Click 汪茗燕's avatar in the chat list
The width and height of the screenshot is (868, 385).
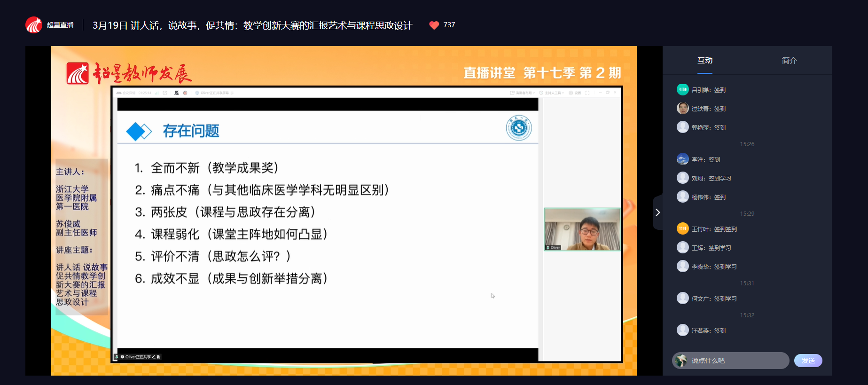pyautogui.click(x=682, y=330)
